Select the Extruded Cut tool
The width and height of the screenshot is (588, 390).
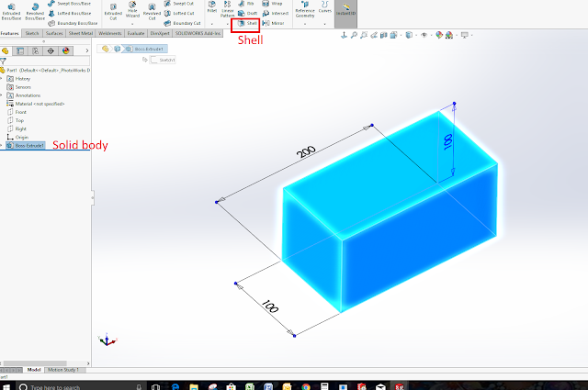[113, 12]
